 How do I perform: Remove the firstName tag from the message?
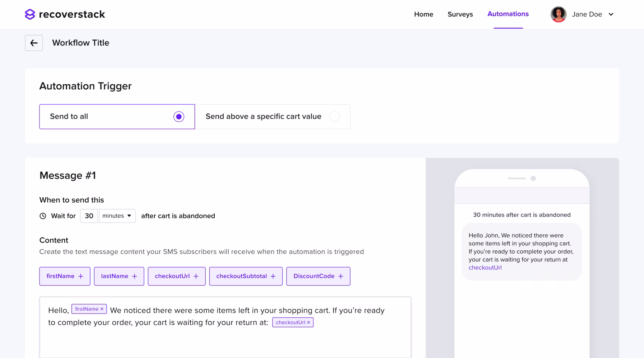coord(102,309)
